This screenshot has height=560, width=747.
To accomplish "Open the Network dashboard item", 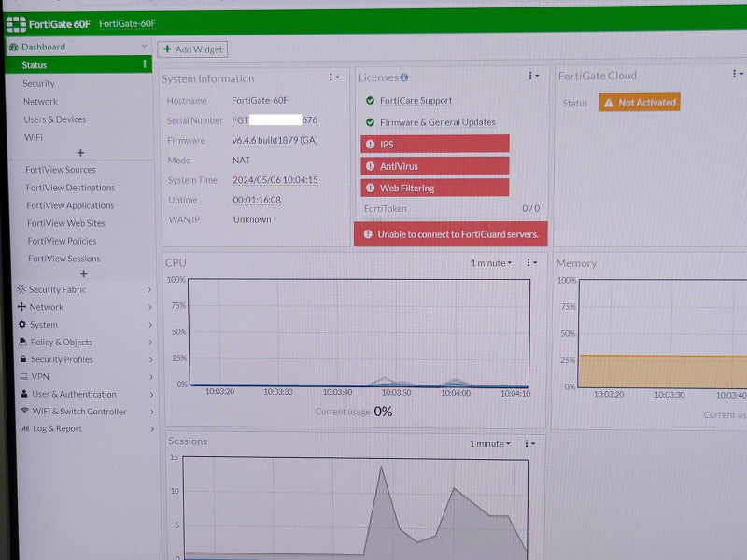I will (x=40, y=102).
